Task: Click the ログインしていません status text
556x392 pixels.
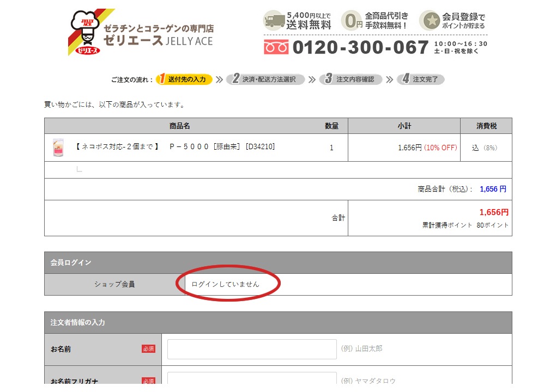Action: 225,284
